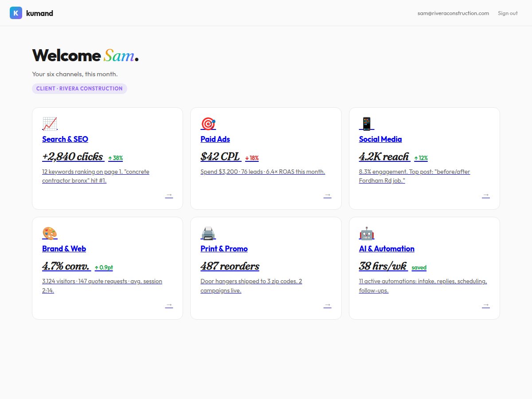Screen dimensions: 532x399
Task: Click the sam@riveraconstruction.com account email
Action: [x=453, y=13]
